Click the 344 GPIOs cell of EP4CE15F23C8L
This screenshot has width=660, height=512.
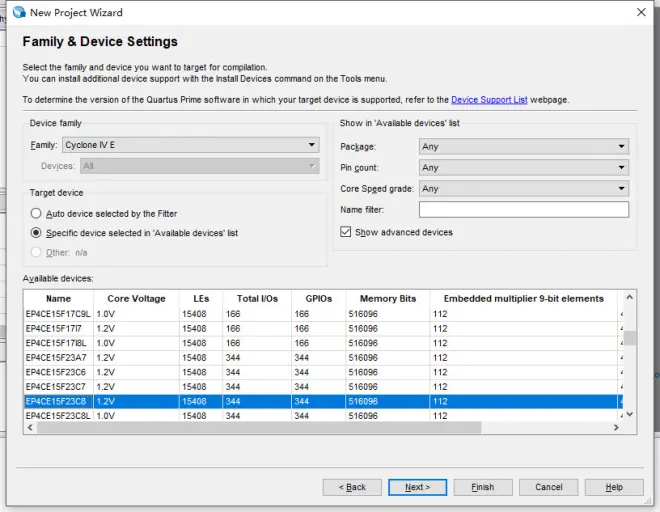pyautogui.click(x=318, y=416)
